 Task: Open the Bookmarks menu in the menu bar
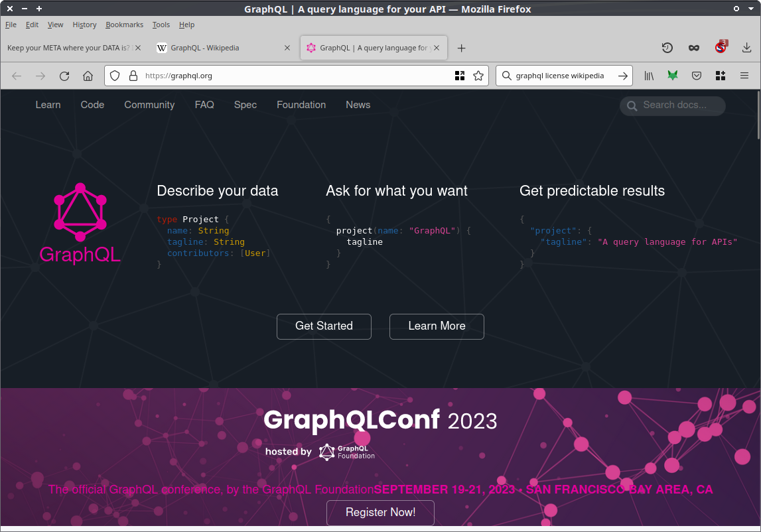pos(124,25)
